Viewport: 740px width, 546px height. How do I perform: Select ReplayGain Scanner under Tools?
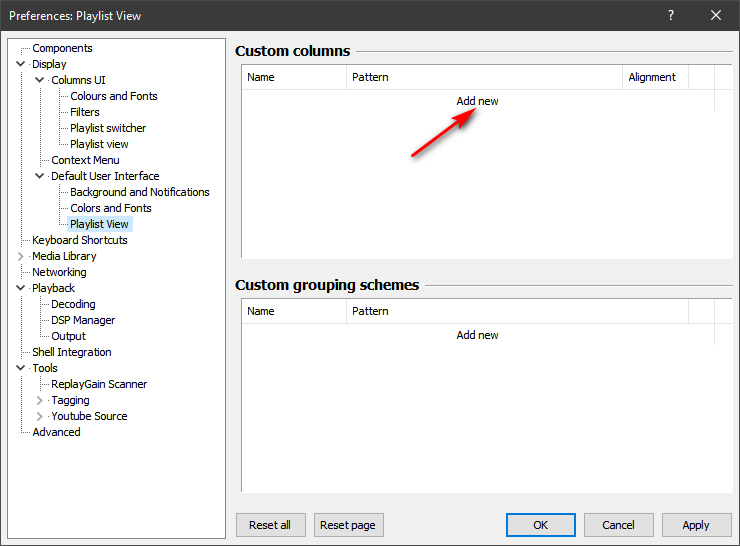[99, 384]
